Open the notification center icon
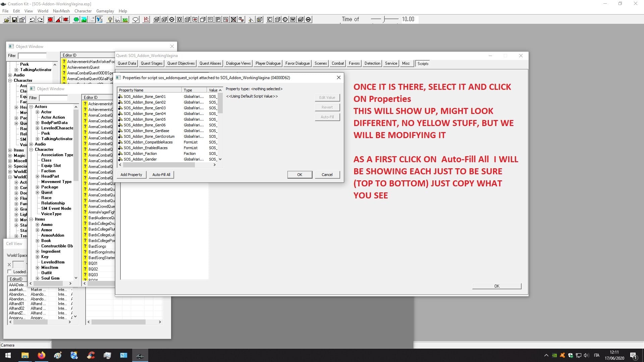The height and width of the screenshot is (362, 644). pyautogui.click(x=633, y=355)
